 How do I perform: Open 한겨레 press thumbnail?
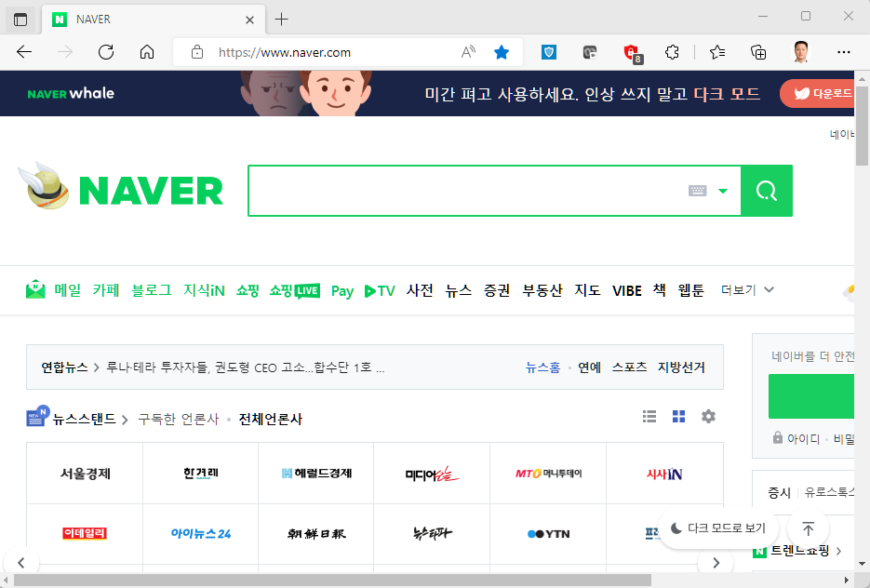(x=200, y=474)
